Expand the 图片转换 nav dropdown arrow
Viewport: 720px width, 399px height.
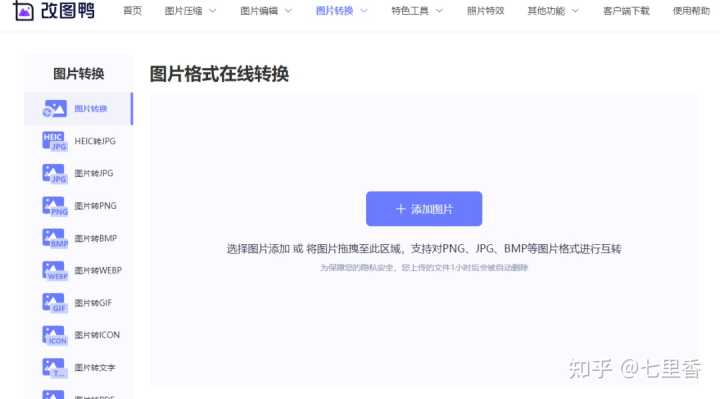[364, 11]
